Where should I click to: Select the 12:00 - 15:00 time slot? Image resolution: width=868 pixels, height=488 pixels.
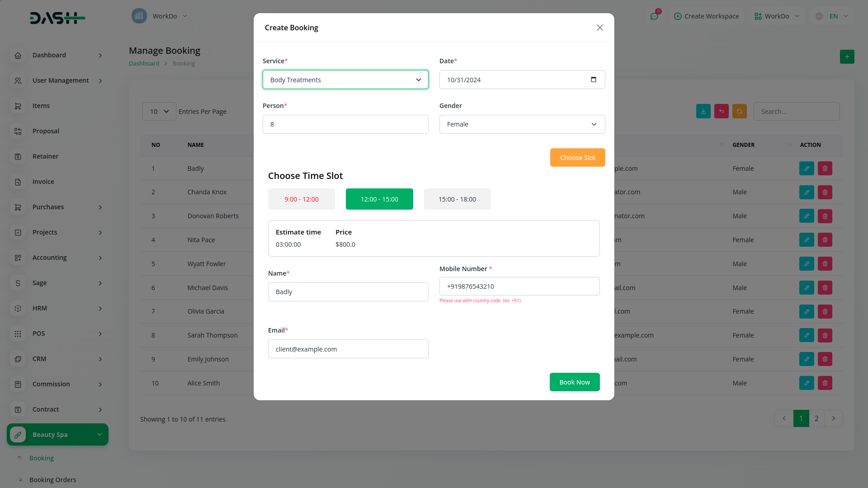379,199
